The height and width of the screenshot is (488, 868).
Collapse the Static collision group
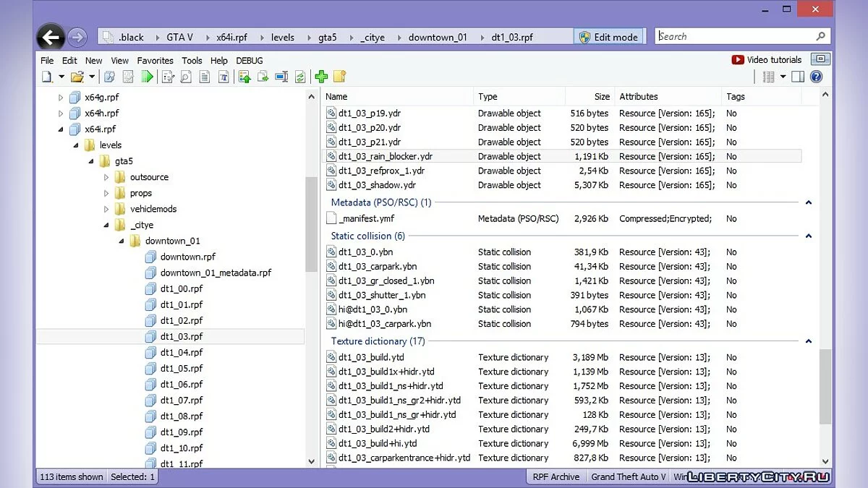coord(809,236)
